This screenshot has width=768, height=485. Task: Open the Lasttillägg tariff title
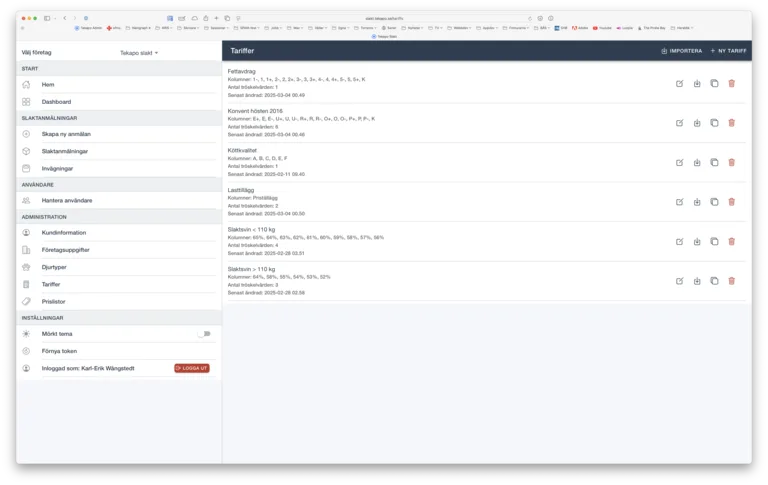point(241,190)
